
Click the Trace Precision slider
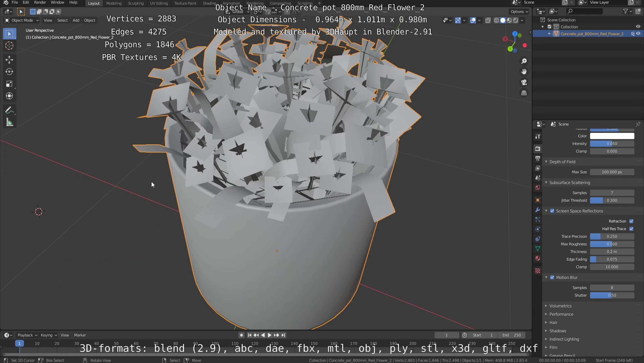click(612, 237)
